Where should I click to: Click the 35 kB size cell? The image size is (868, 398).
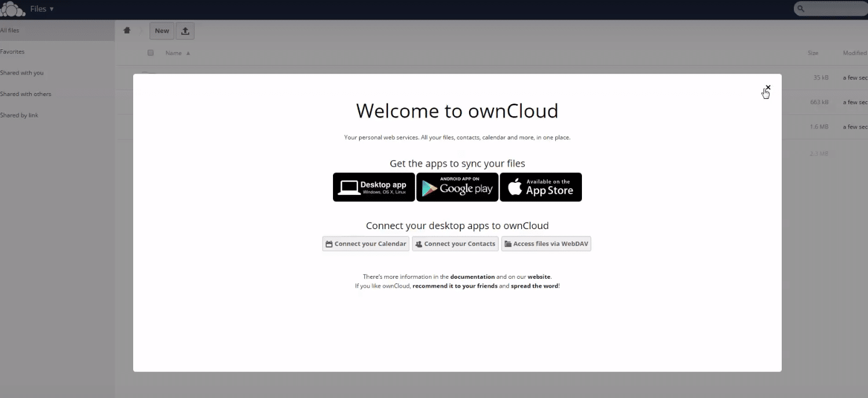click(x=821, y=78)
